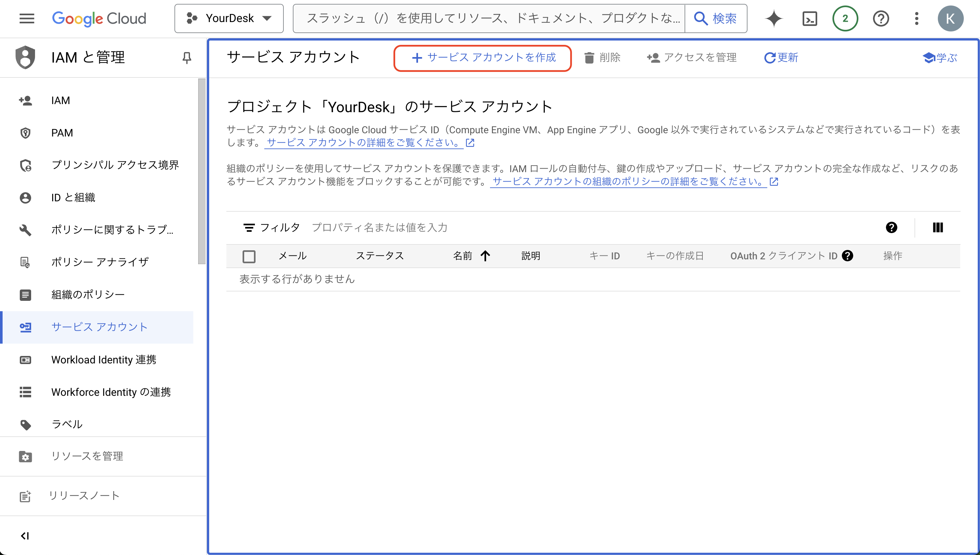This screenshot has width=980, height=555.
Task: Open the filter help question icon
Action: (891, 228)
